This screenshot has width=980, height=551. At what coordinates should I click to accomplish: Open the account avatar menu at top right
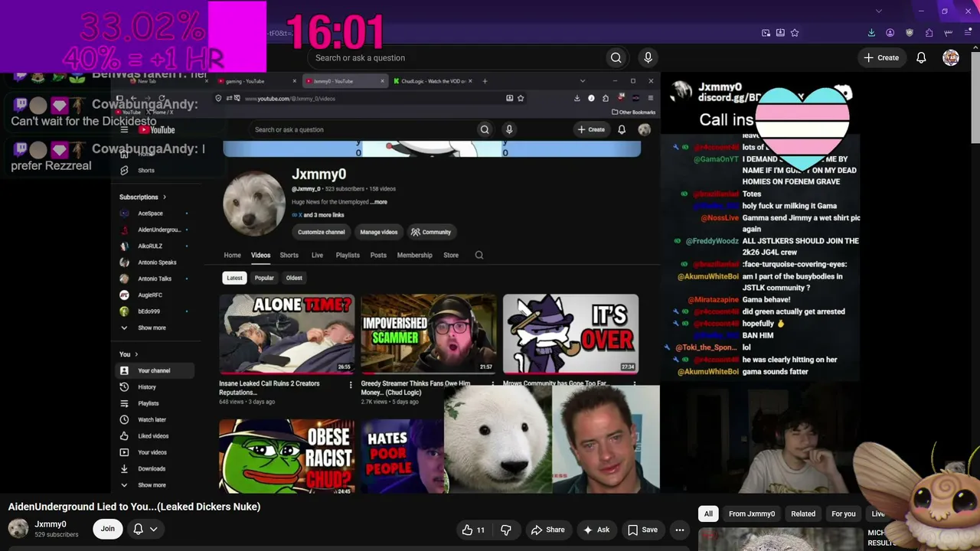pyautogui.click(x=951, y=58)
